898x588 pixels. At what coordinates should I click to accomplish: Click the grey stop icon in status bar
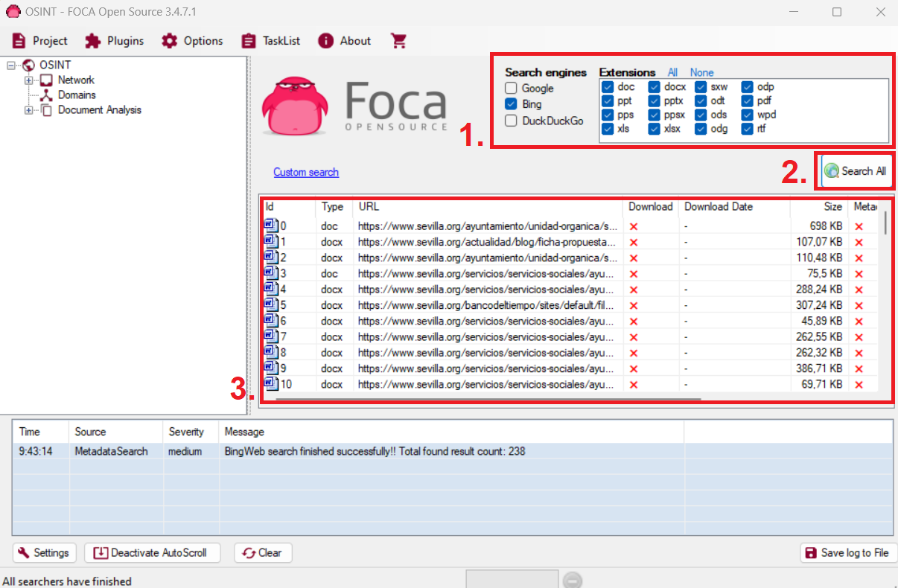572,580
